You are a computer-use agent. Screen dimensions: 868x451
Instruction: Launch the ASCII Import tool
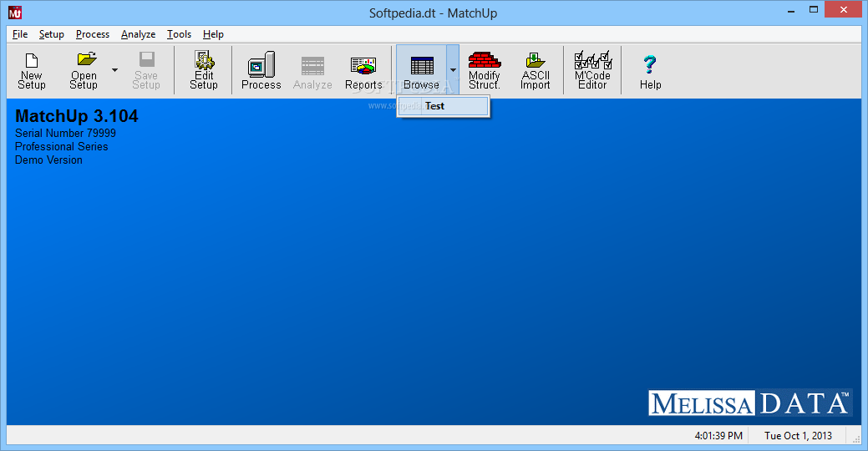pyautogui.click(x=536, y=70)
